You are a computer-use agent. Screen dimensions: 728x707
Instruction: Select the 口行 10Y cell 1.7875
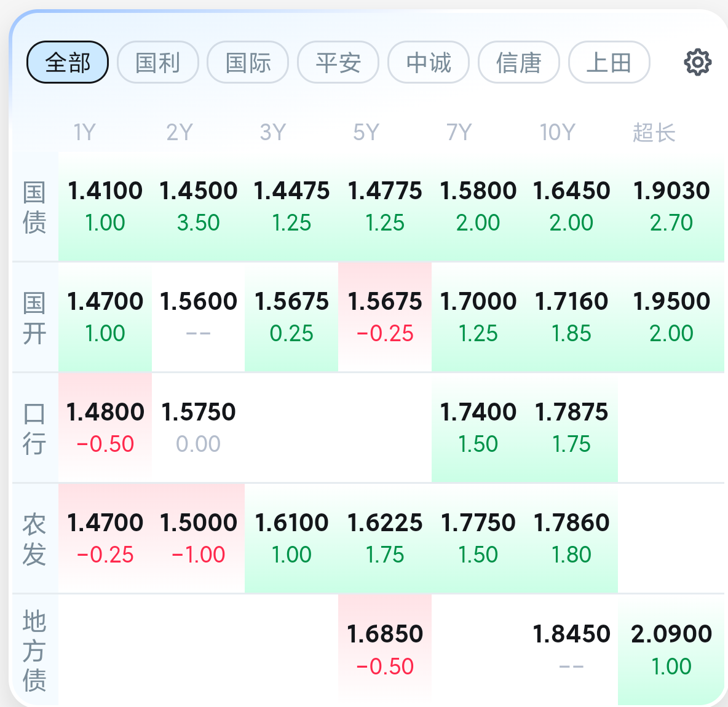coord(571,427)
